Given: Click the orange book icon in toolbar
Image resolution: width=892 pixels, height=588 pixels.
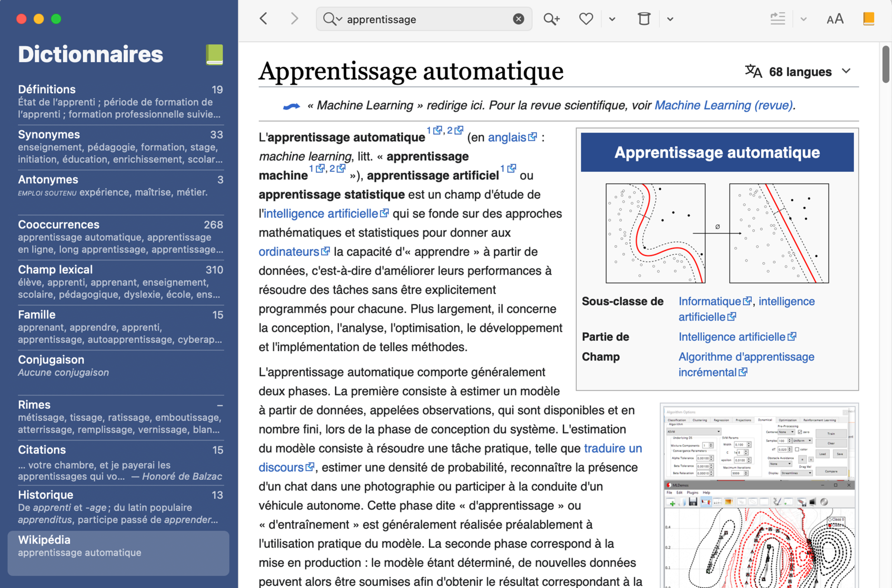Looking at the screenshot, I should (868, 19).
